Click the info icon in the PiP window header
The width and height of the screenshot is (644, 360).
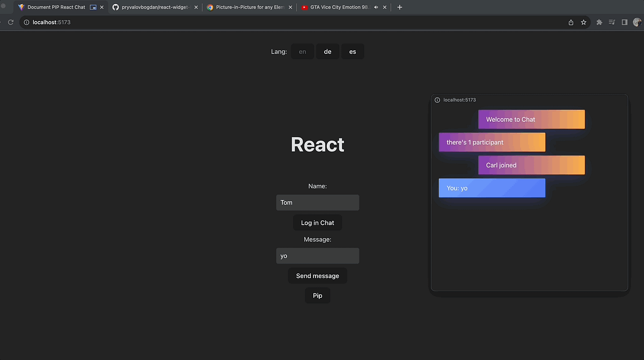(x=437, y=100)
